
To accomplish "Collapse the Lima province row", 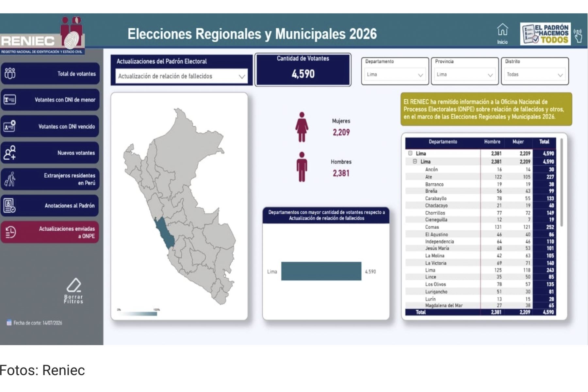I will (415, 161).
